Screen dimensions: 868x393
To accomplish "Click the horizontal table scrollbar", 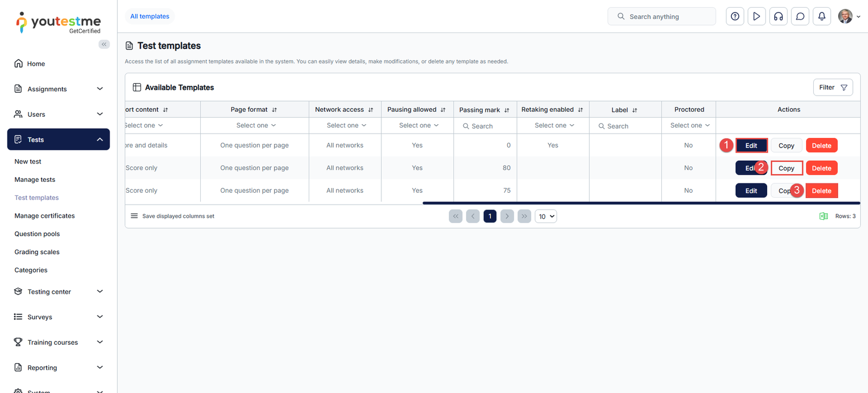I will pyautogui.click(x=640, y=203).
